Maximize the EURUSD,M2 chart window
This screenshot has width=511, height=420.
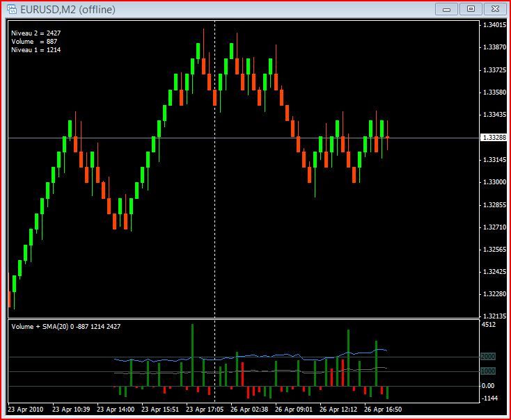pos(471,9)
